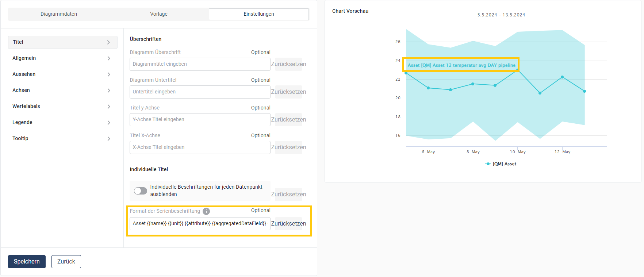Image resolution: width=644 pixels, height=277 pixels.
Task: Switch to the Diagrammdaten tab
Action: pos(59,14)
